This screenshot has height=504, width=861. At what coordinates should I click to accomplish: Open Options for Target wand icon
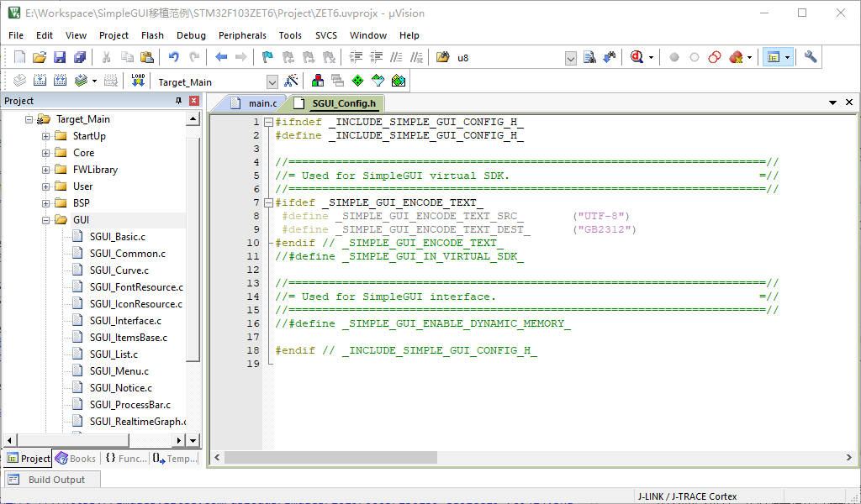(291, 81)
